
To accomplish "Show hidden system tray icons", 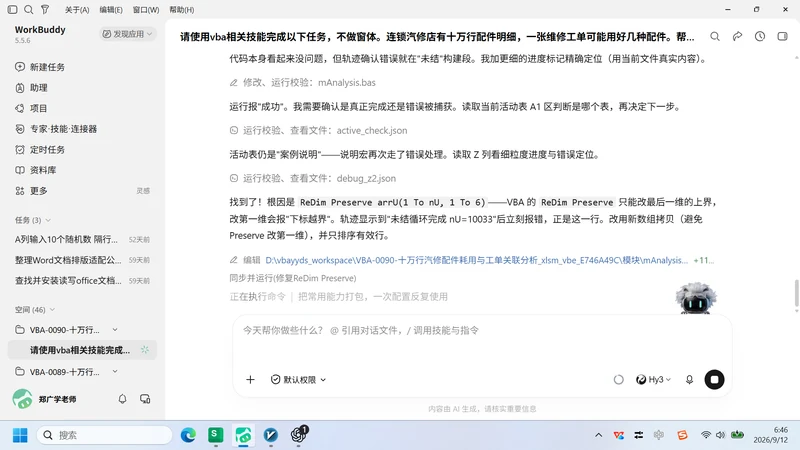I will (598, 435).
